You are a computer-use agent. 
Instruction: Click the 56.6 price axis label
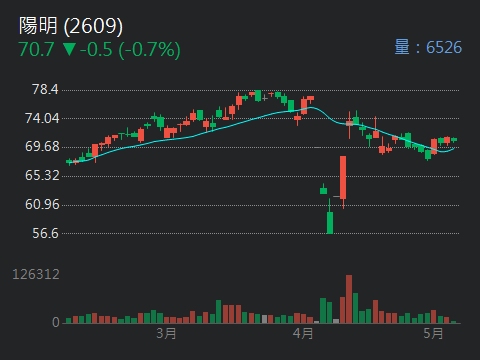click(x=45, y=233)
